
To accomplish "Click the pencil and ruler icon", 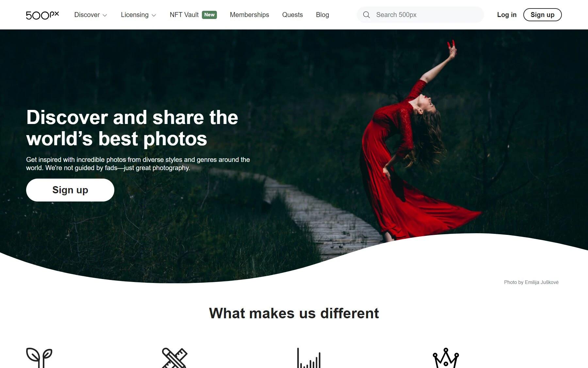I will tap(175, 358).
